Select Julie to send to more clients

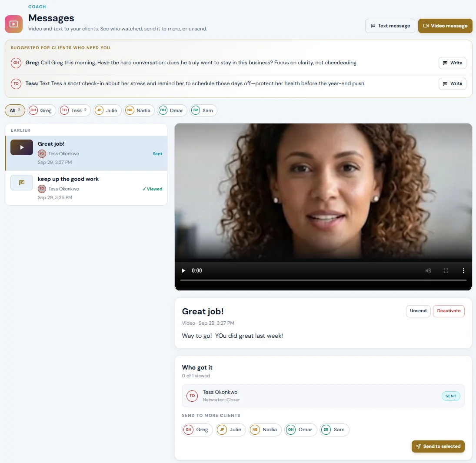pyautogui.click(x=231, y=430)
